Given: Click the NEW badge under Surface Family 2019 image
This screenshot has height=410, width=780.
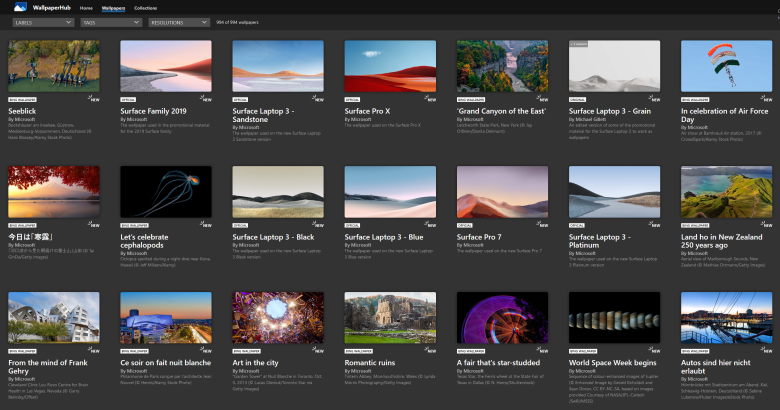Looking at the screenshot, I should click(207, 99).
